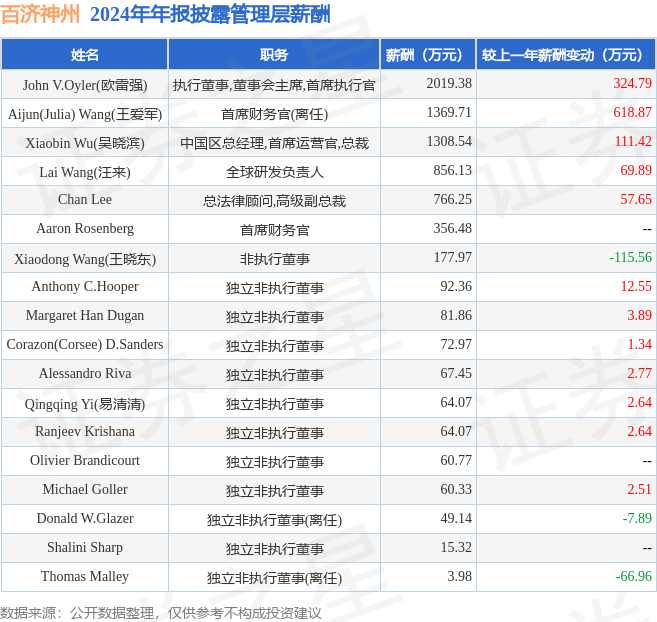Click the change value 618.87
This screenshot has height=622, width=657.
(x=632, y=112)
